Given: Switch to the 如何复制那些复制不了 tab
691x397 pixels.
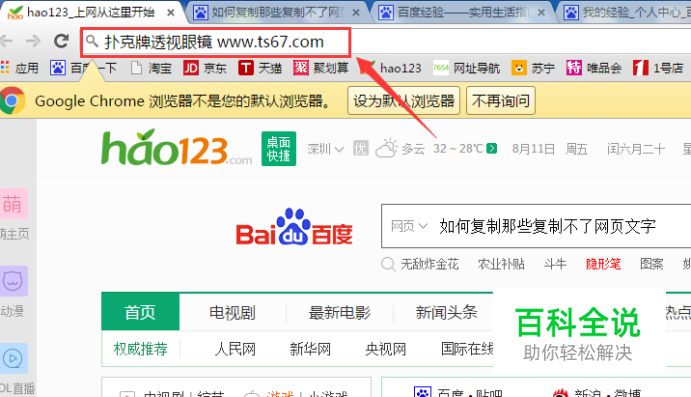Looking at the screenshot, I should coord(277,12).
